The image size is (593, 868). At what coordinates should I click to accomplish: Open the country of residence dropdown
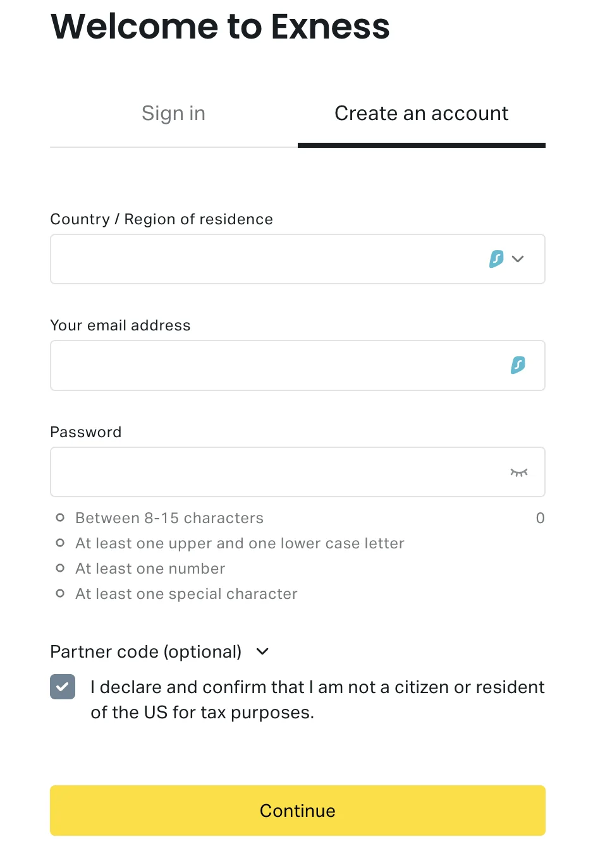[x=518, y=259]
